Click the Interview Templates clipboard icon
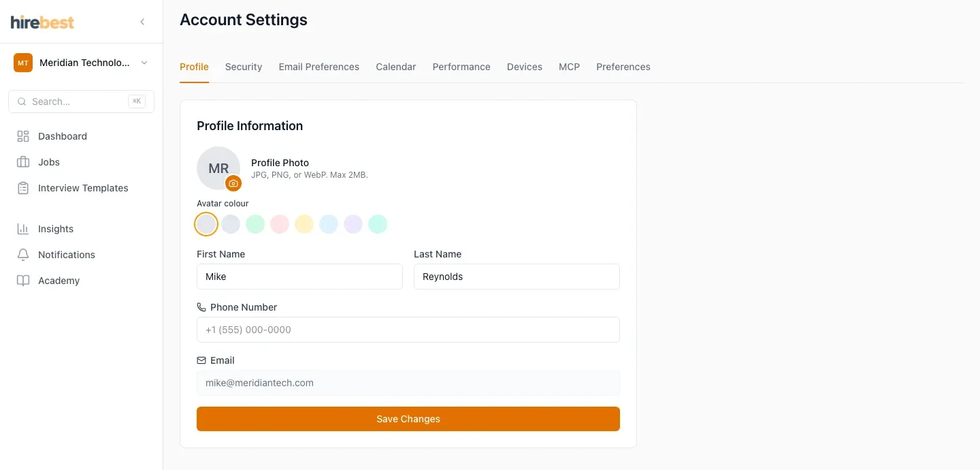 (x=23, y=188)
